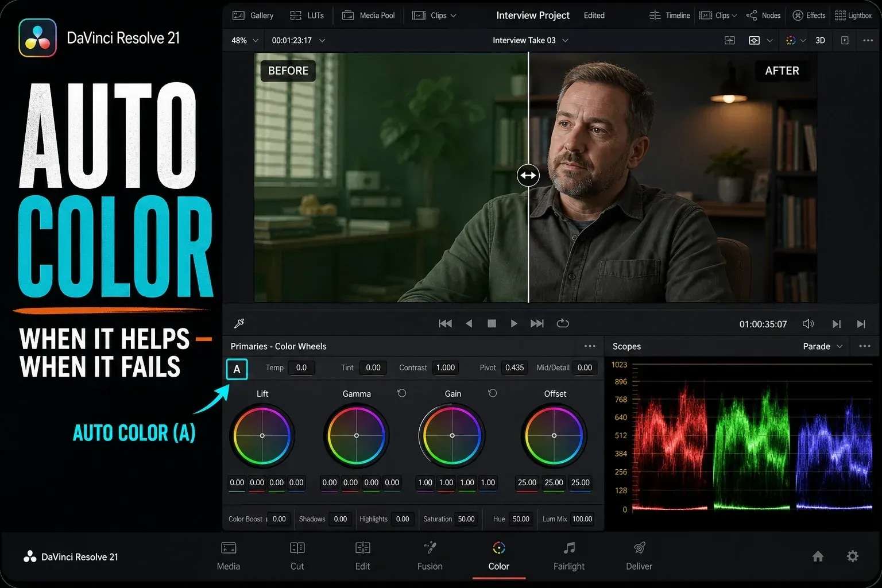The width and height of the screenshot is (882, 588).
Task: Play the clip in reverse
Action: (x=469, y=323)
